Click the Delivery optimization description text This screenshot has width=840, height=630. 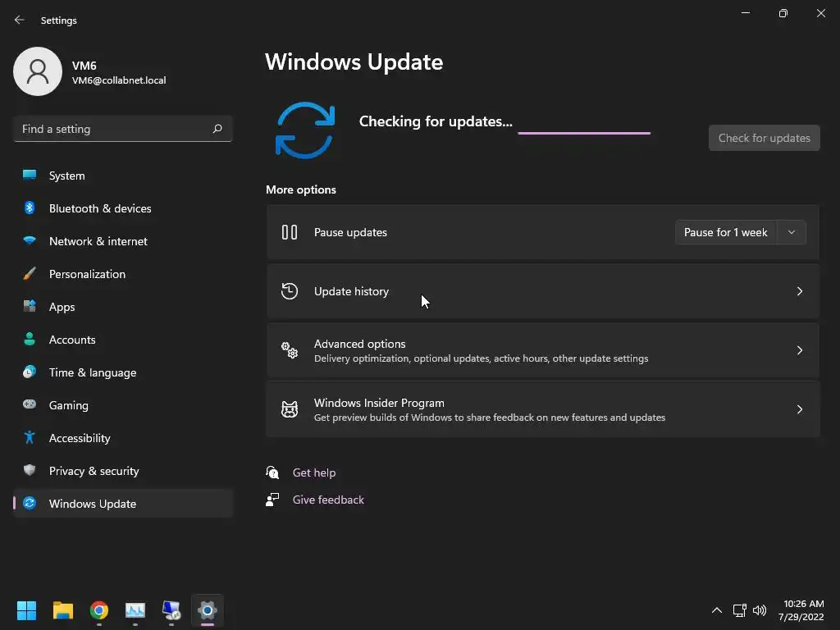tap(481, 358)
